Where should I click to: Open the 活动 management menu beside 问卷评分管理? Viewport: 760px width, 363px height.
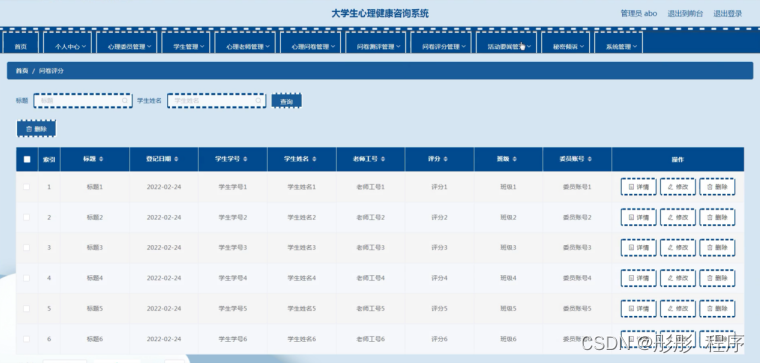pyautogui.click(x=506, y=44)
